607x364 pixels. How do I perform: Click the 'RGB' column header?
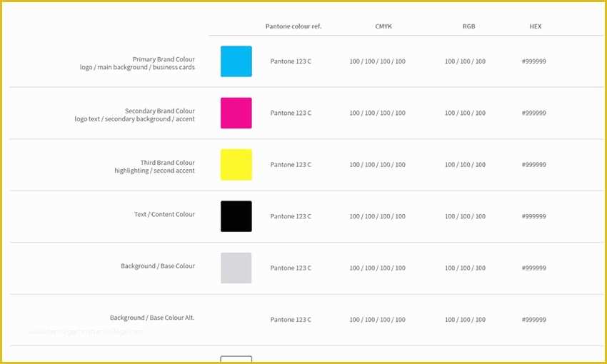coord(468,26)
